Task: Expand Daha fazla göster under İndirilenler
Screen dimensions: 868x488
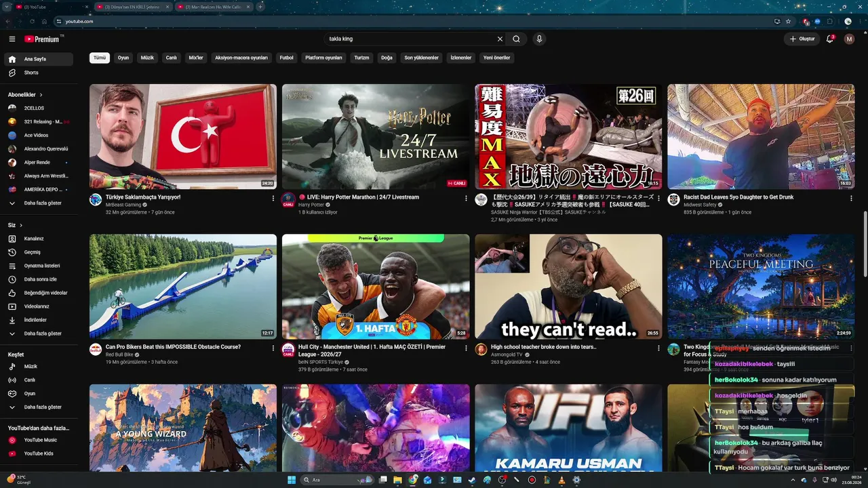Action: pyautogui.click(x=39, y=333)
